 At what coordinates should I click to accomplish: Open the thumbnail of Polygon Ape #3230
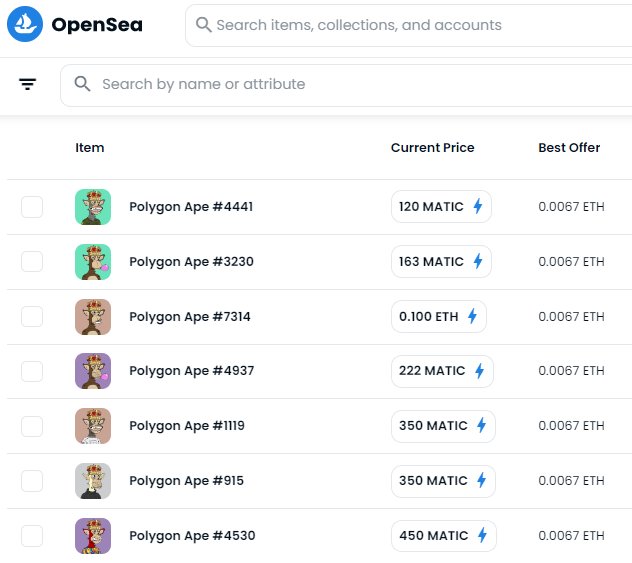coord(93,262)
